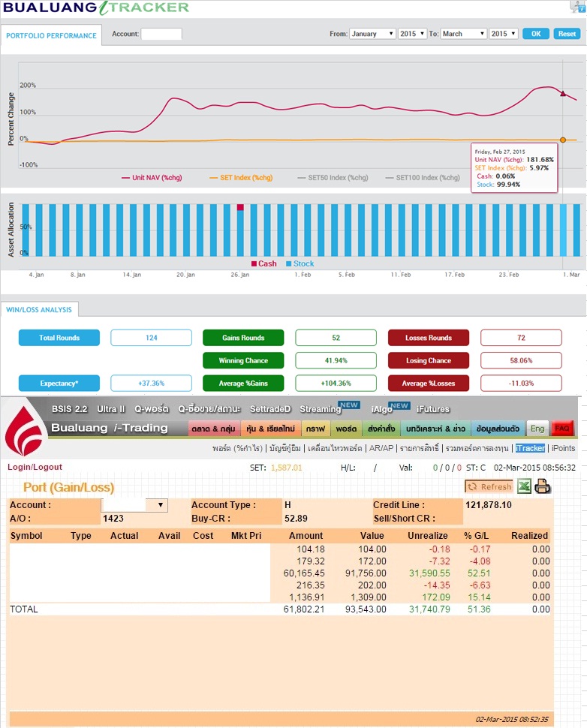Click the Winning Chance button
Viewport: 587px width, 728px height.
(243, 360)
